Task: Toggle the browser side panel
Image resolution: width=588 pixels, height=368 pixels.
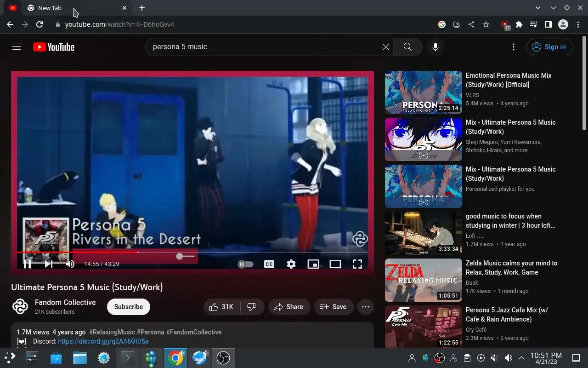Action: (548, 24)
